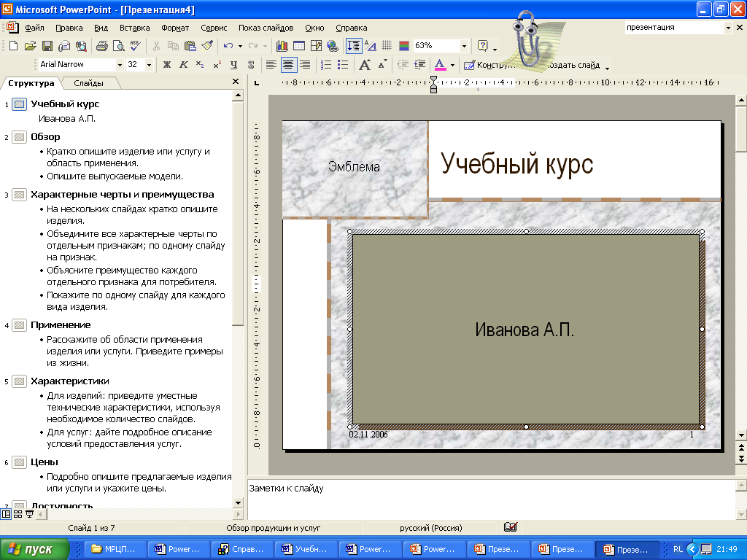This screenshot has width=747, height=560.
Task: Select slide 6 Цены icon in outline
Action: [19, 462]
